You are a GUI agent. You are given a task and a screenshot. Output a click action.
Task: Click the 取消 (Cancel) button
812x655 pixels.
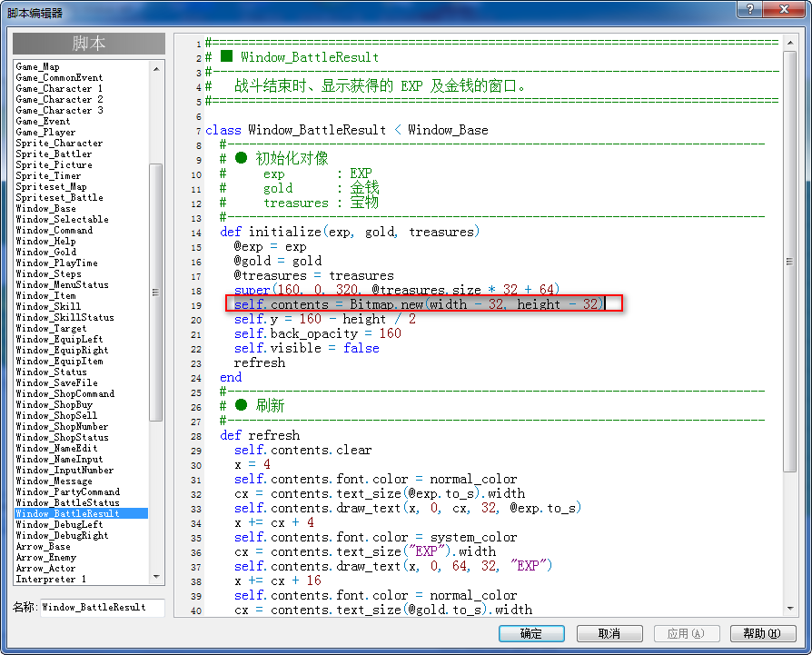[x=609, y=633]
